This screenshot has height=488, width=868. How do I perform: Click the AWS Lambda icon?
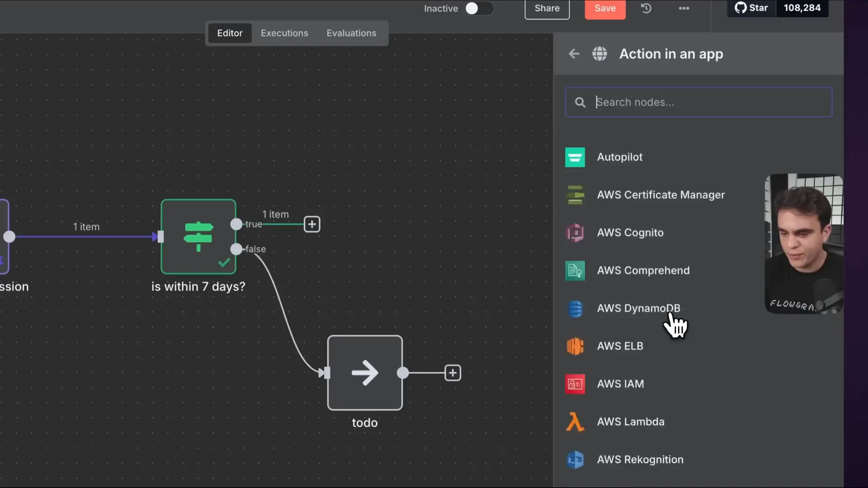tap(575, 422)
